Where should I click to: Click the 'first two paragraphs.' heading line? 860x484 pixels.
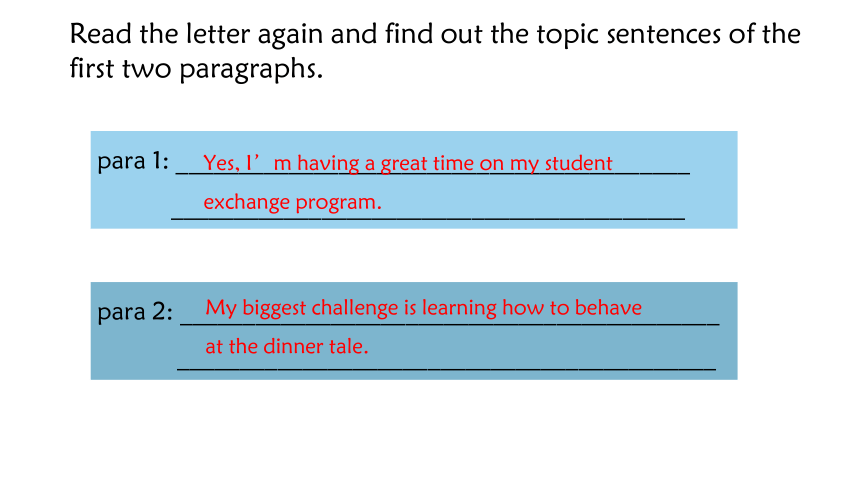coord(196,69)
